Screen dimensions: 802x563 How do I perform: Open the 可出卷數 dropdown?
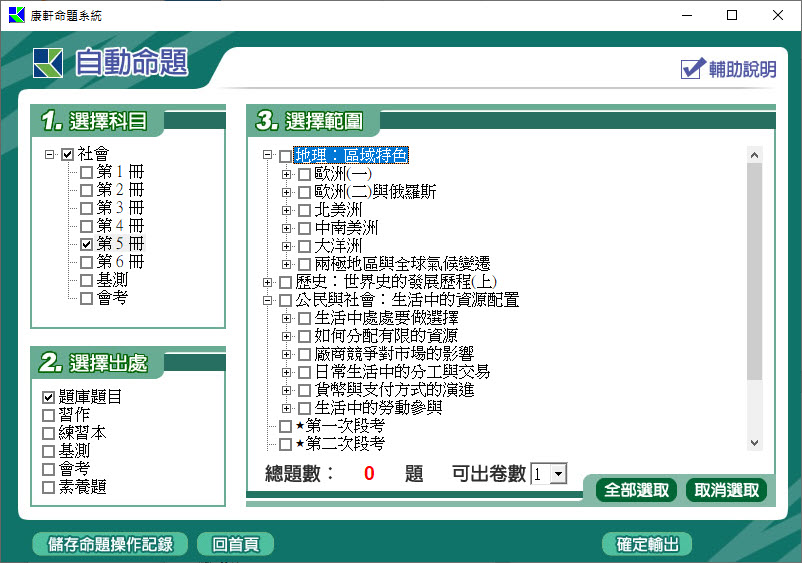click(558, 474)
